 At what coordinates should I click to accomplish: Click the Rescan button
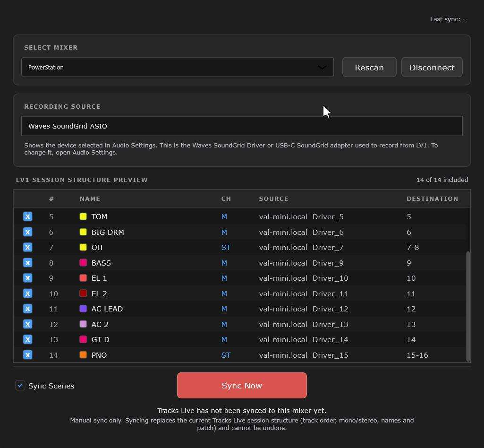click(369, 67)
